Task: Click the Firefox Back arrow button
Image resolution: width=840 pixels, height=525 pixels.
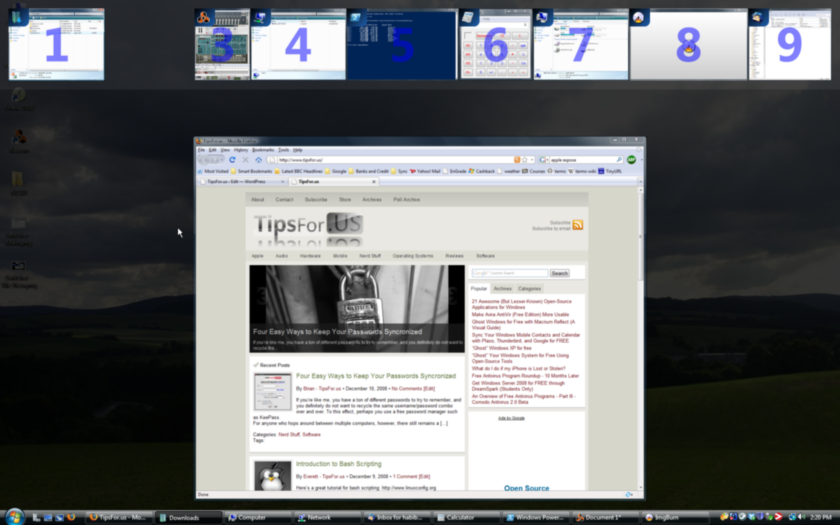Action: click(205, 160)
